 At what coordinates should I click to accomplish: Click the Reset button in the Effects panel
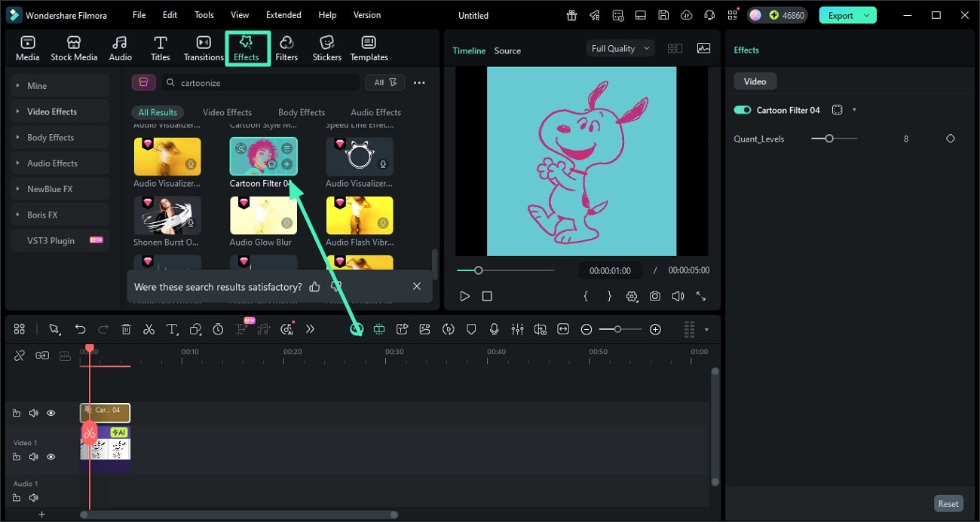(948, 503)
